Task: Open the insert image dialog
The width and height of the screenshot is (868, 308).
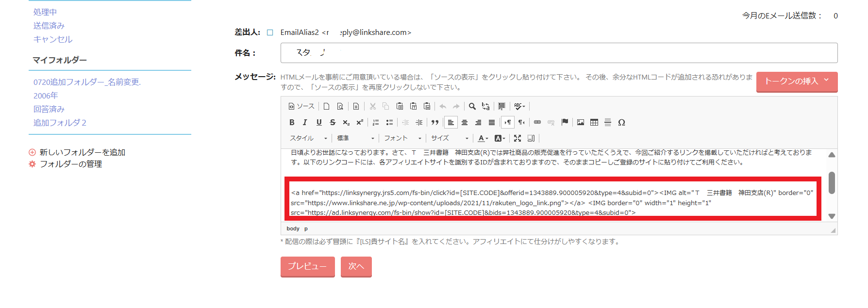Action: click(x=581, y=122)
